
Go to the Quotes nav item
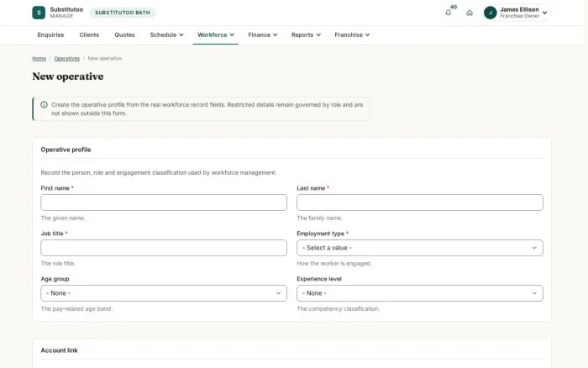(124, 35)
